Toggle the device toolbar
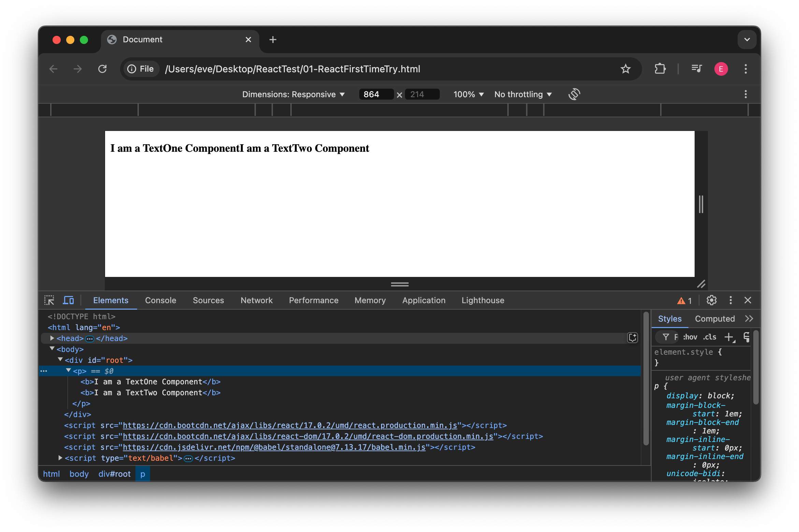The image size is (799, 532). (x=68, y=300)
